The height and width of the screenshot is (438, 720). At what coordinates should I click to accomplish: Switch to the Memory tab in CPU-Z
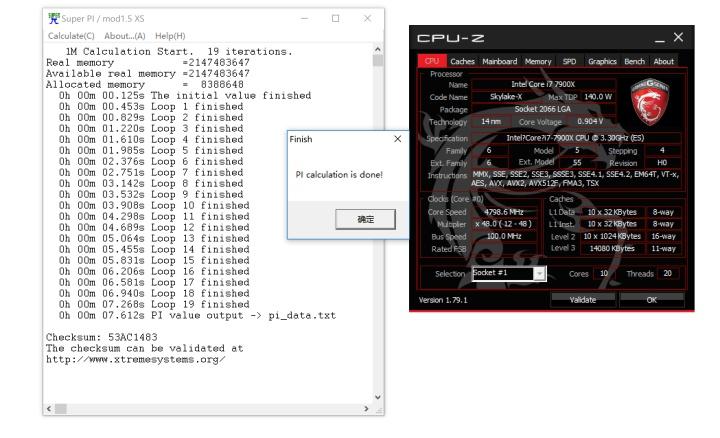[538, 61]
